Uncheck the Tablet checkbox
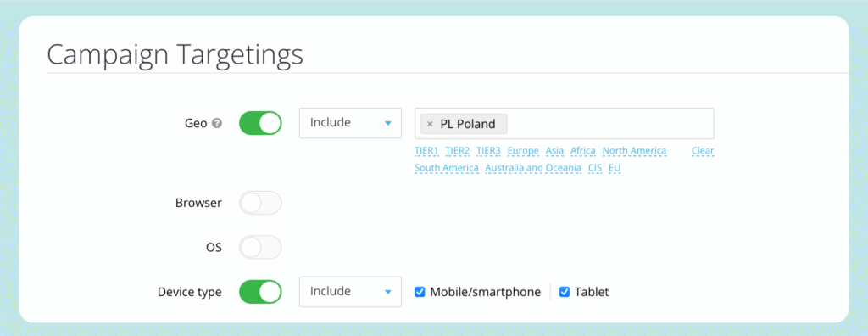 (565, 292)
